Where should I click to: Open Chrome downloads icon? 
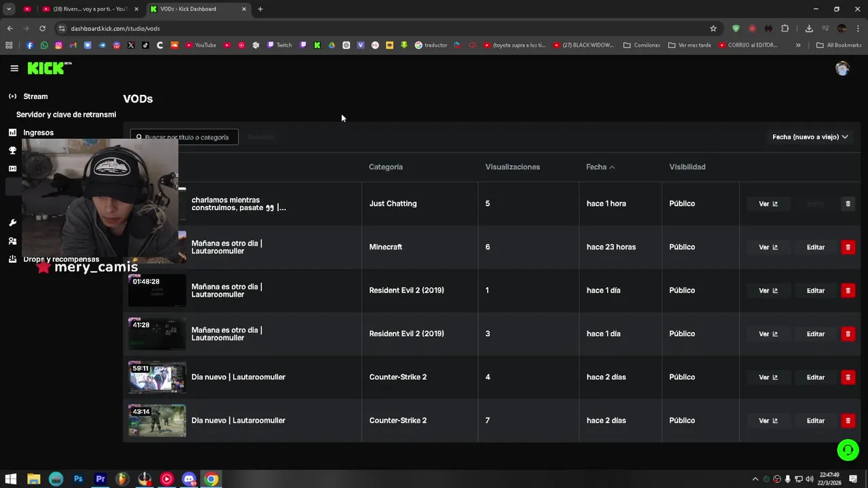click(x=809, y=28)
